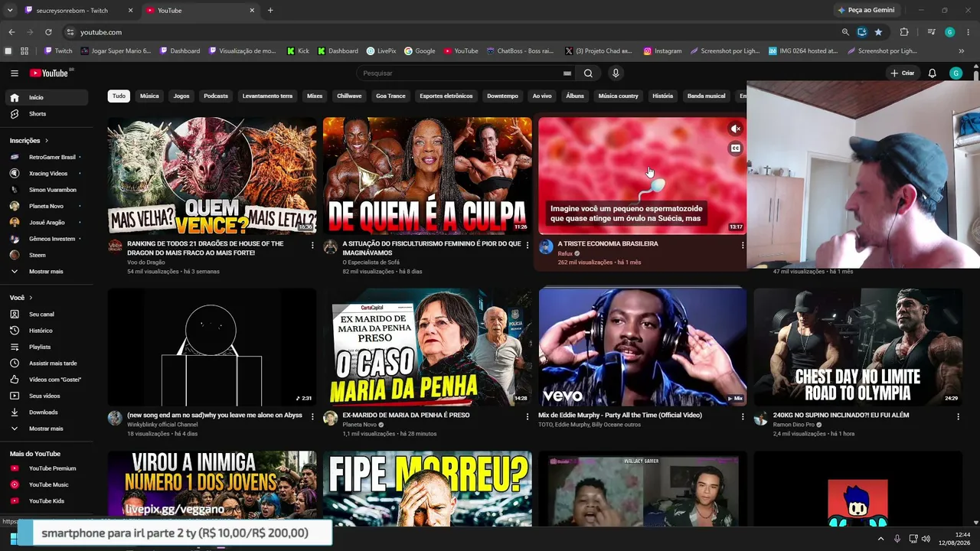Open Seus vídeos in the sidebar

(x=47, y=396)
